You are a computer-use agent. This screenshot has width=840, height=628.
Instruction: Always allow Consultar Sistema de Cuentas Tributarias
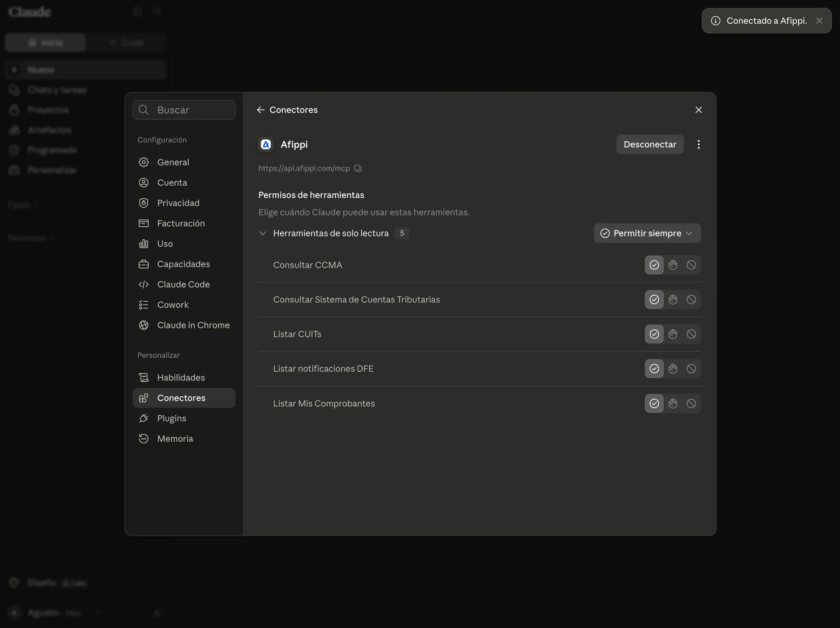(x=654, y=300)
